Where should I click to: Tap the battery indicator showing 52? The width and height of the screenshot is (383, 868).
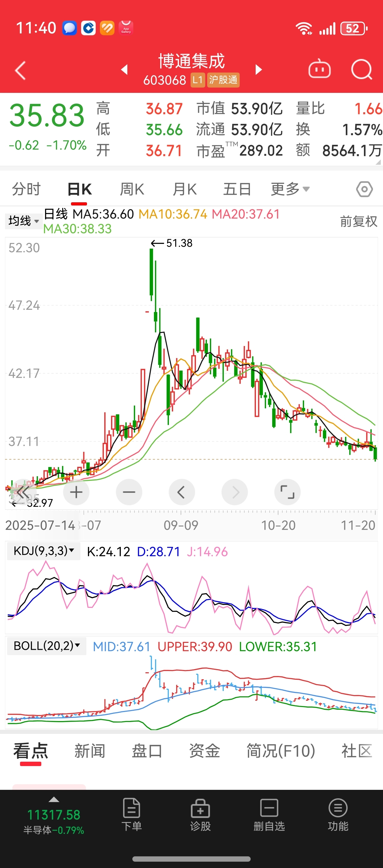pos(353,28)
